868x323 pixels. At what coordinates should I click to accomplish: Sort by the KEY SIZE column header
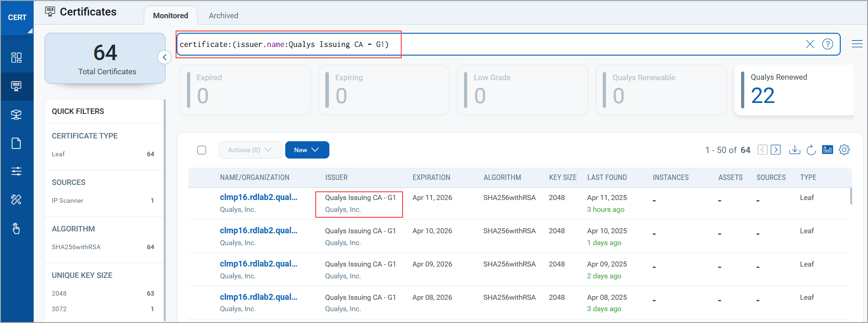point(563,178)
